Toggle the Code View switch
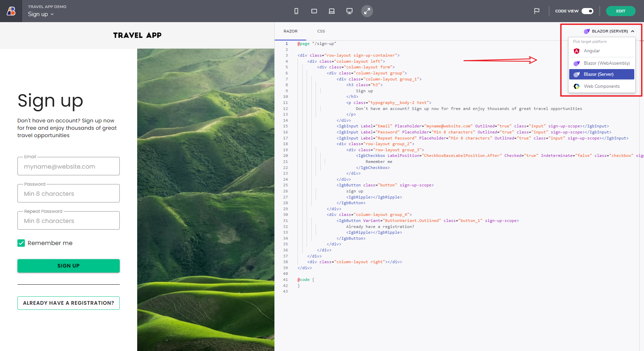This screenshot has width=644, height=351. 587,11
